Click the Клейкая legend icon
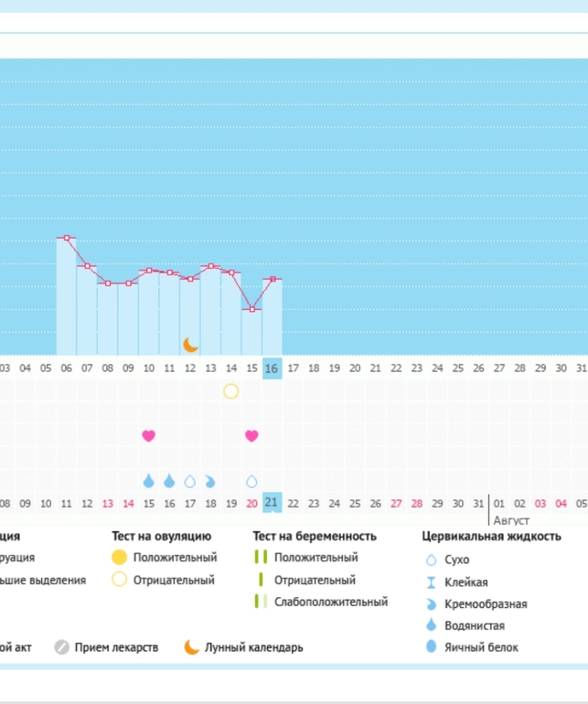588x704 pixels. click(432, 582)
